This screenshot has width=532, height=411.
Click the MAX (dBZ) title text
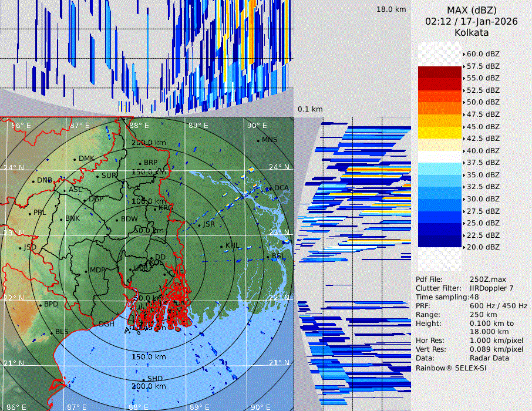[472, 10]
